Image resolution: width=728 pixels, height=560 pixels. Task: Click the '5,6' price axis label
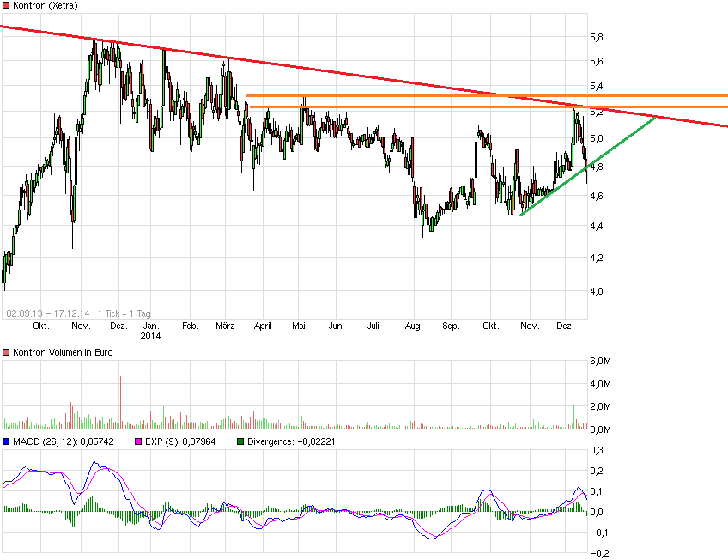(x=597, y=61)
